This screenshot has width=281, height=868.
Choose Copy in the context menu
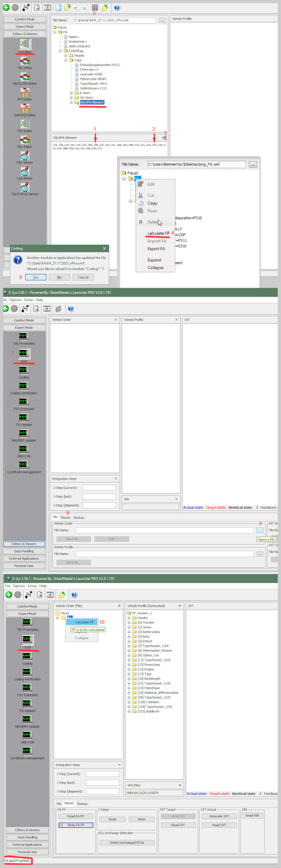152,203
